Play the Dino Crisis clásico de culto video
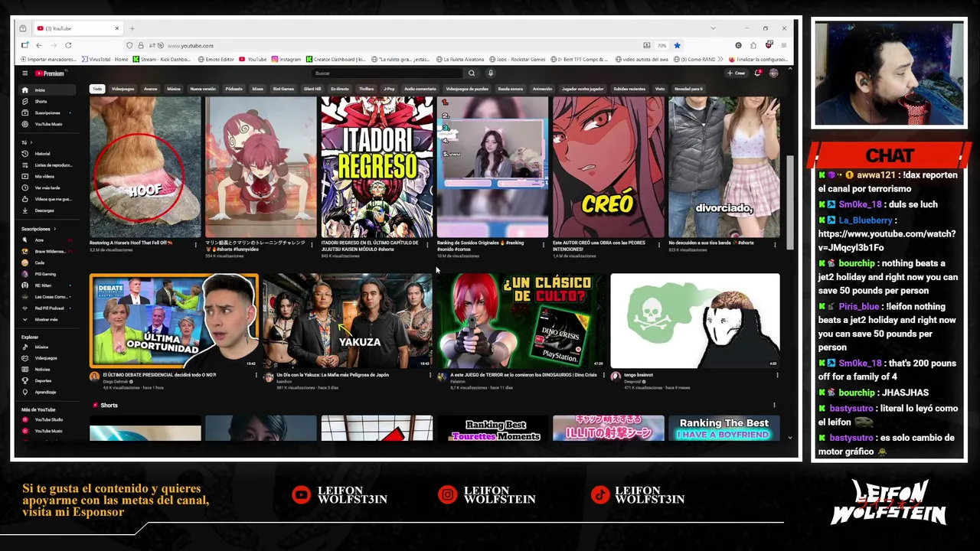This screenshot has height=551, width=980. click(521, 321)
